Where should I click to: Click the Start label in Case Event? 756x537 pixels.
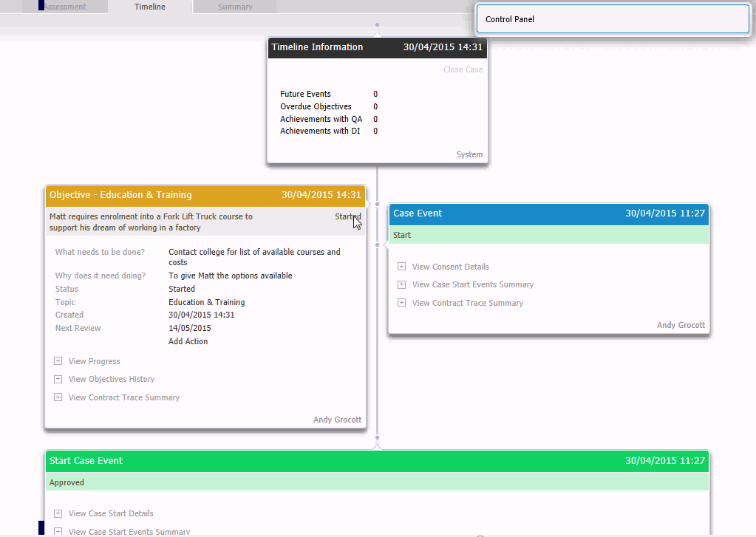(x=402, y=235)
